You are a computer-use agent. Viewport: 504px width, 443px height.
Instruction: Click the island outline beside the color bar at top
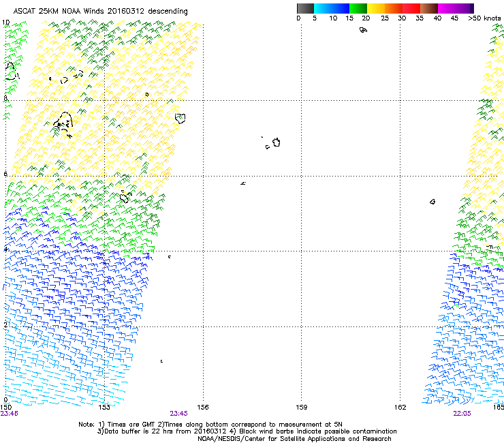363,30
